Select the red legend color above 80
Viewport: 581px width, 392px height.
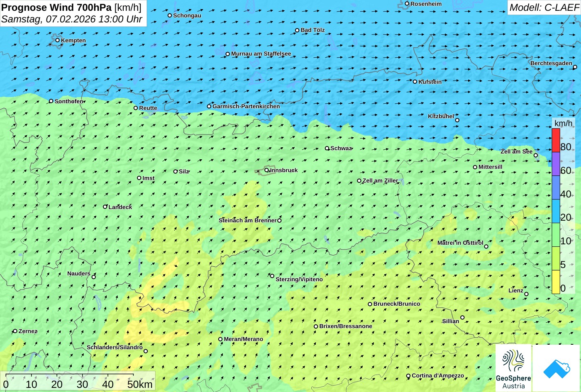tap(556, 140)
